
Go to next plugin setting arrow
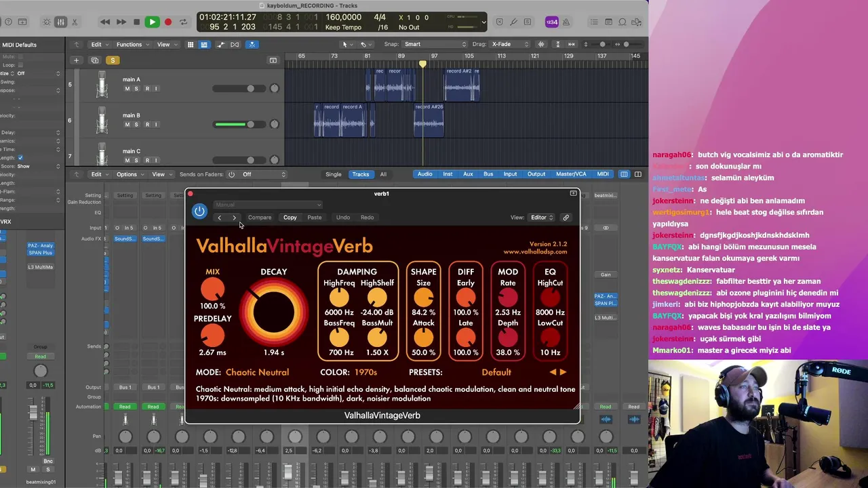click(x=234, y=218)
